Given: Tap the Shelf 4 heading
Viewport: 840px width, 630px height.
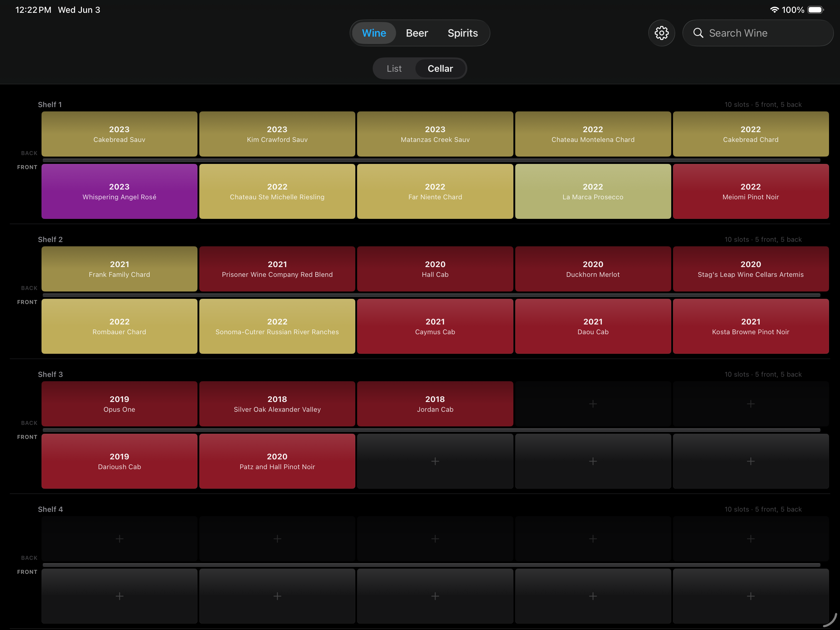Looking at the screenshot, I should pyautogui.click(x=50, y=509).
